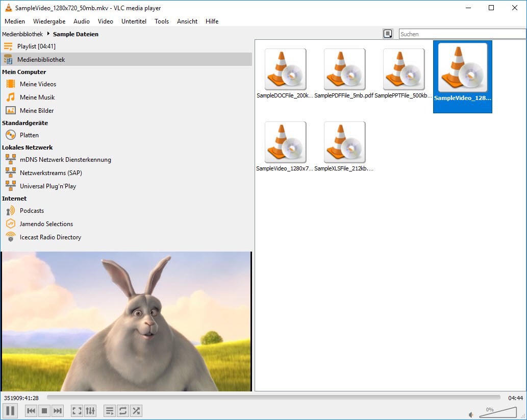Select SamplePDFFile_5mb.pdf thumbnail
527x420 pixels.
344,70
